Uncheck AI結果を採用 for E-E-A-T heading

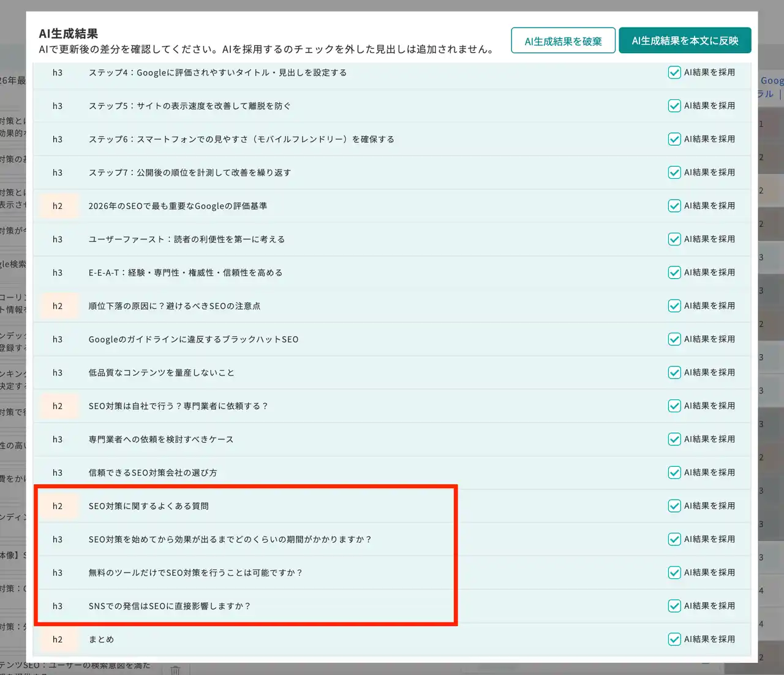(x=674, y=273)
